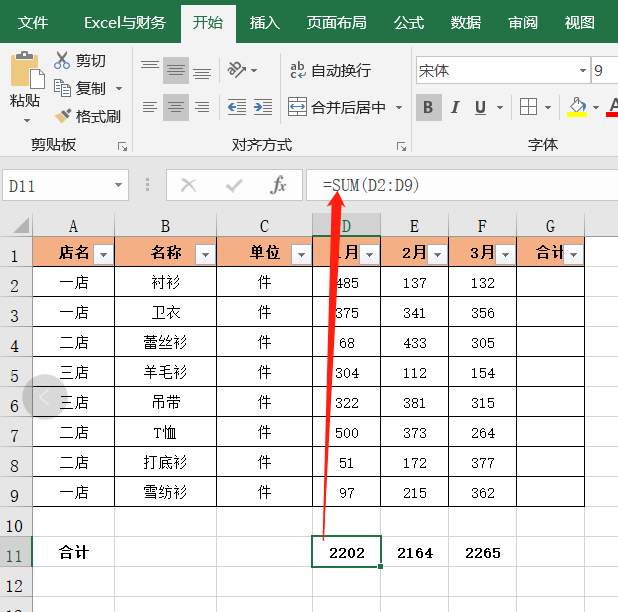Select the 蕾丝衫 cell

[165, 342]
